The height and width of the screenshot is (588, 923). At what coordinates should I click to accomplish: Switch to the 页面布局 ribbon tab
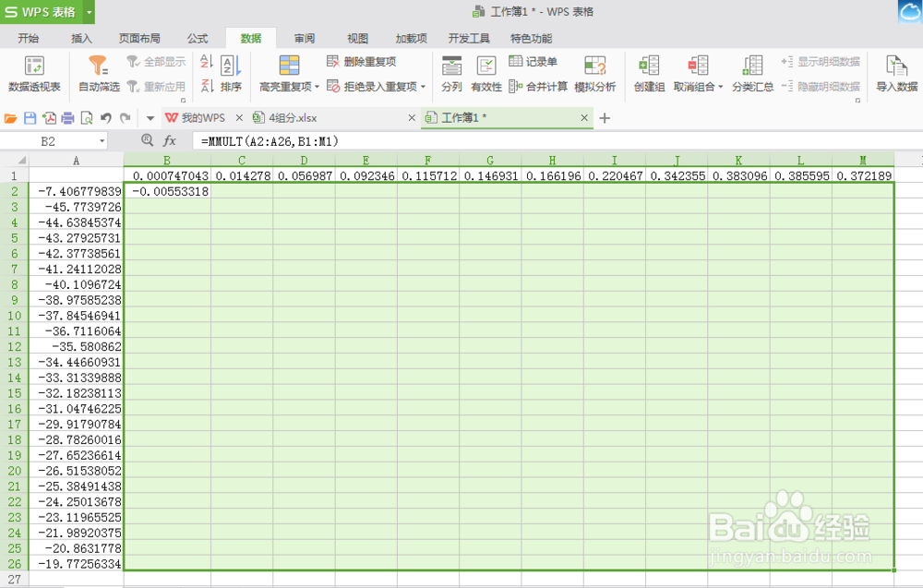pos(139,38)
